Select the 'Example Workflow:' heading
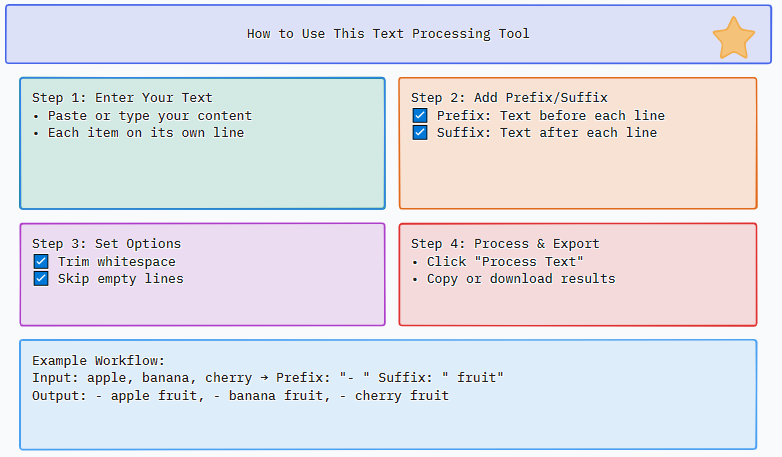Image resolution: width=782 pixels, height=457 pixels. (x=98, y=360)
